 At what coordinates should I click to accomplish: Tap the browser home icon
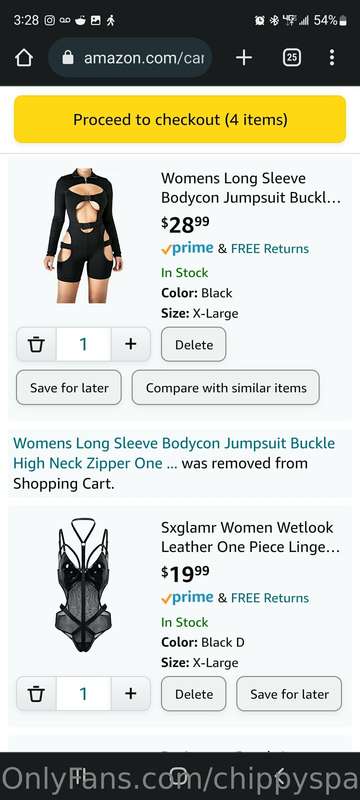click(24, 58)
